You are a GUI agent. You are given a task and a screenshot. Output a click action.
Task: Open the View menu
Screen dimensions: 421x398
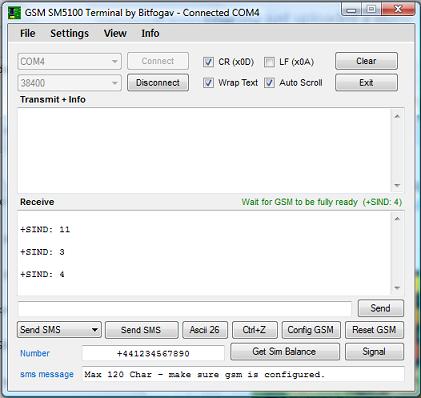(x=115, y=33)
